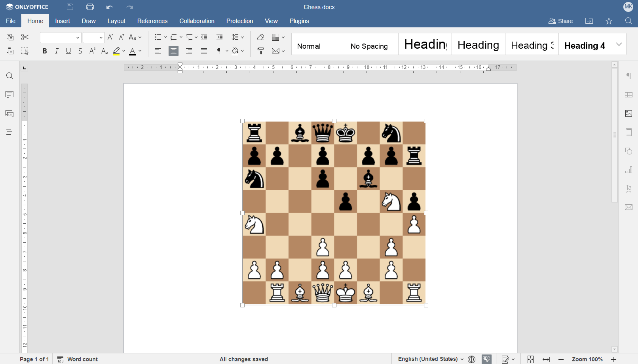Apply the yellow highlight color
Screen dimensions: 638x364
(x=116, y=51)
